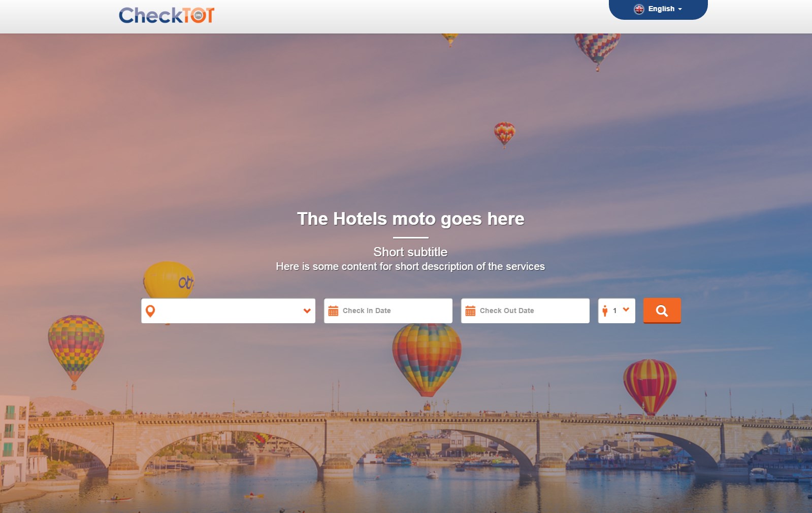The width and height of the screenshot is (812, 513).
Task: Click the yellow balloon above the destination field
Action: (x=169, y=280)
